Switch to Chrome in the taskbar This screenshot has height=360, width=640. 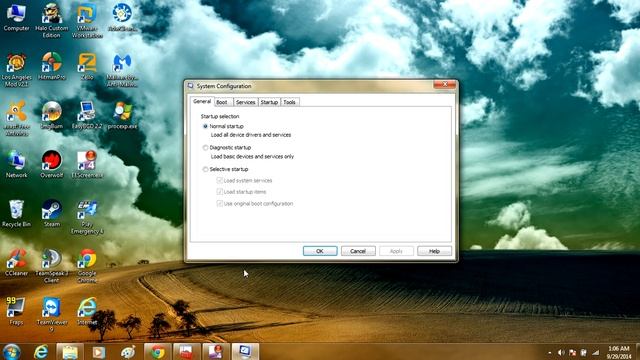coord(158,352)
